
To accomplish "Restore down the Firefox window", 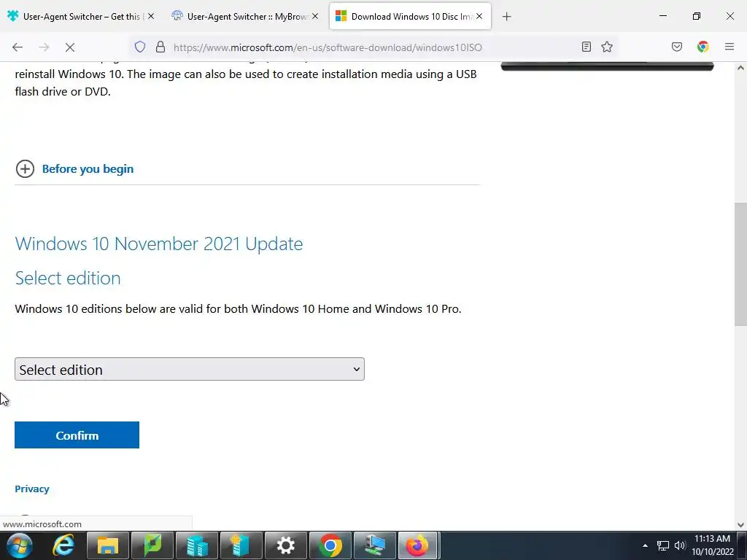I will pos(697,16).
